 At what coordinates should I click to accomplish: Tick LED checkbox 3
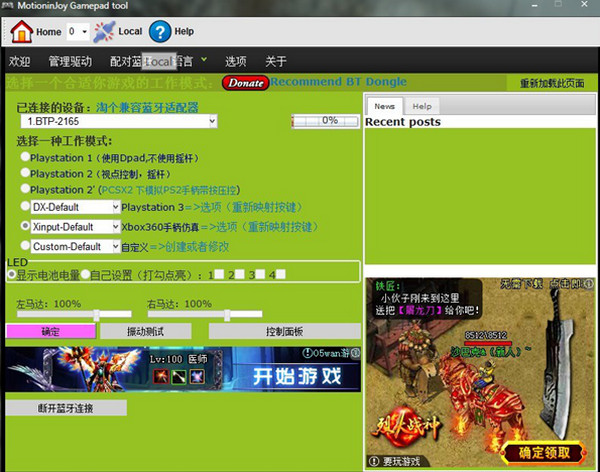(260, 274)
